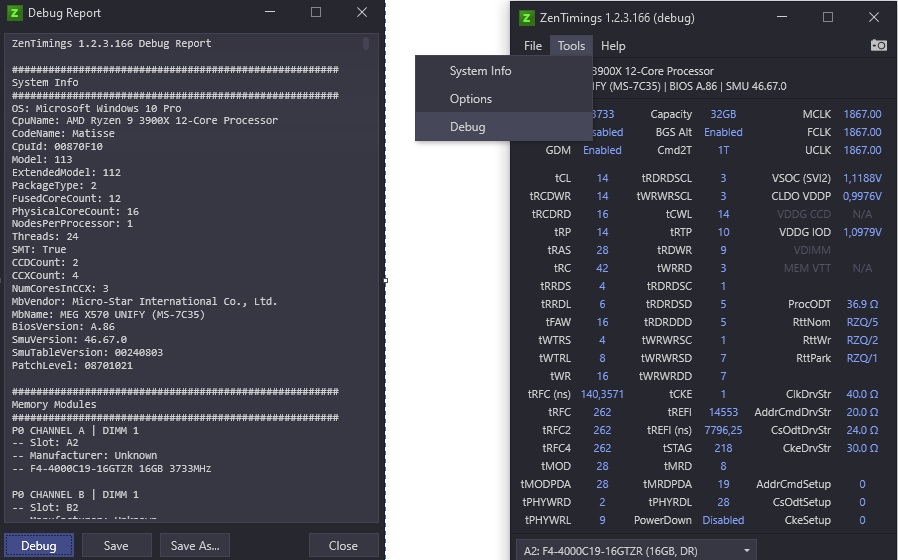This screenshot has width=898, height=560.
Task: Click the tCL value 14
Action: point(602,178)
